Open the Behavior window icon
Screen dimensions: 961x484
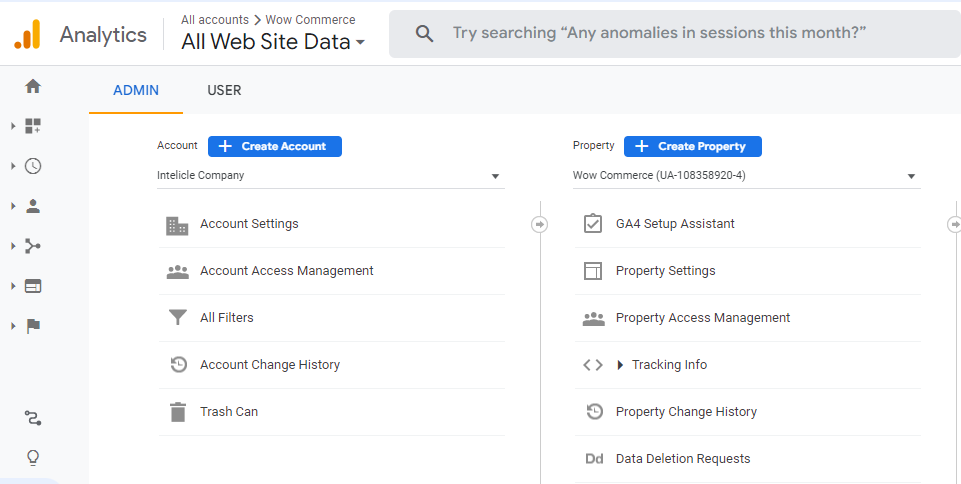[x=33, y=286]
